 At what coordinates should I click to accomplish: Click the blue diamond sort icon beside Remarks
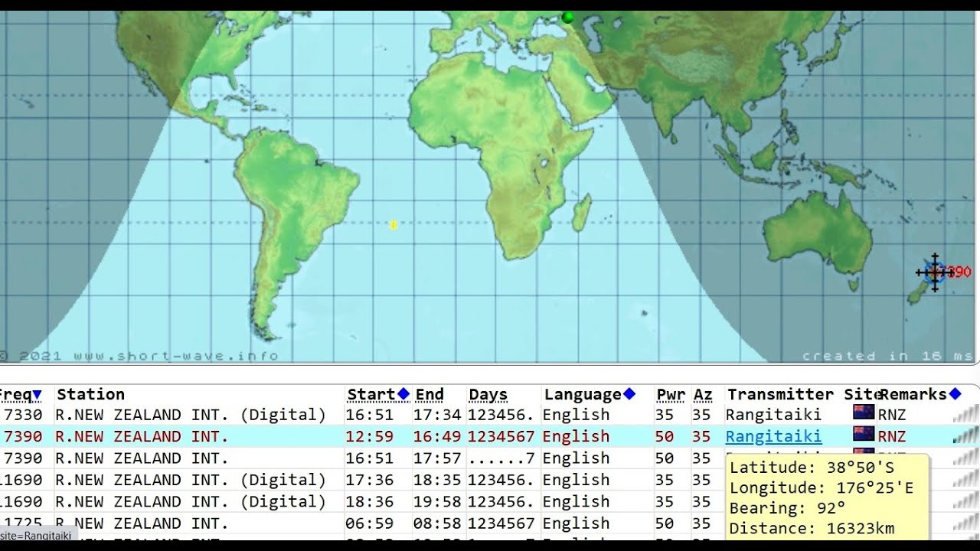[x=955, y=394]
